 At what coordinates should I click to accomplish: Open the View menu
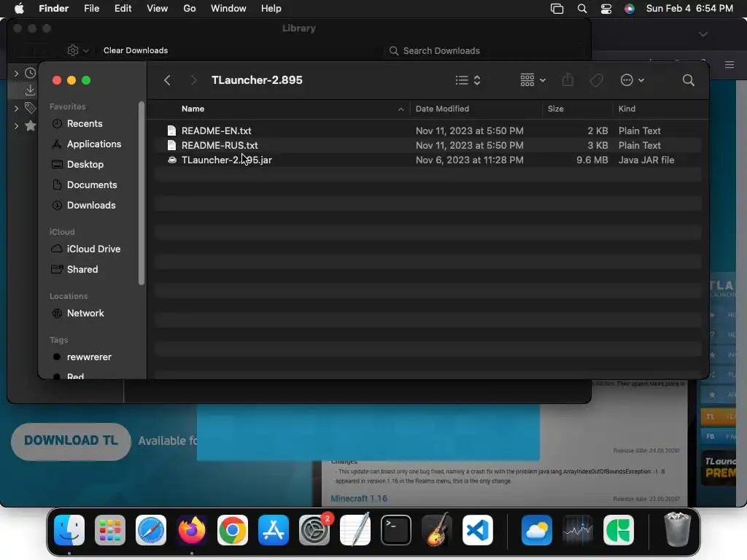pyautogui.click(x=158, y=9)
